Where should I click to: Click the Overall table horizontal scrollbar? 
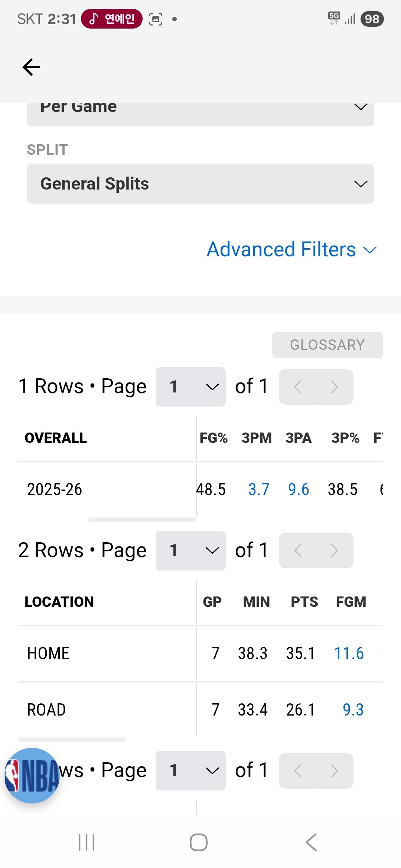coord(142,520)
